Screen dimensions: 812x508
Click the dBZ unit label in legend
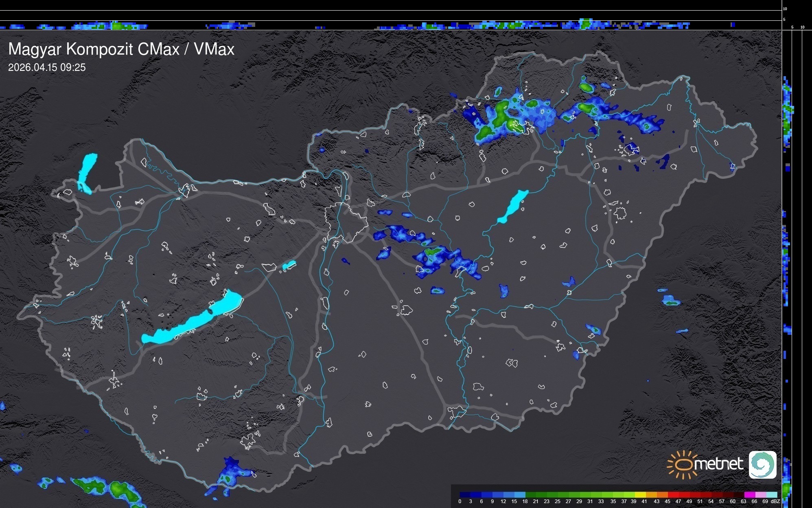point(775,501)
